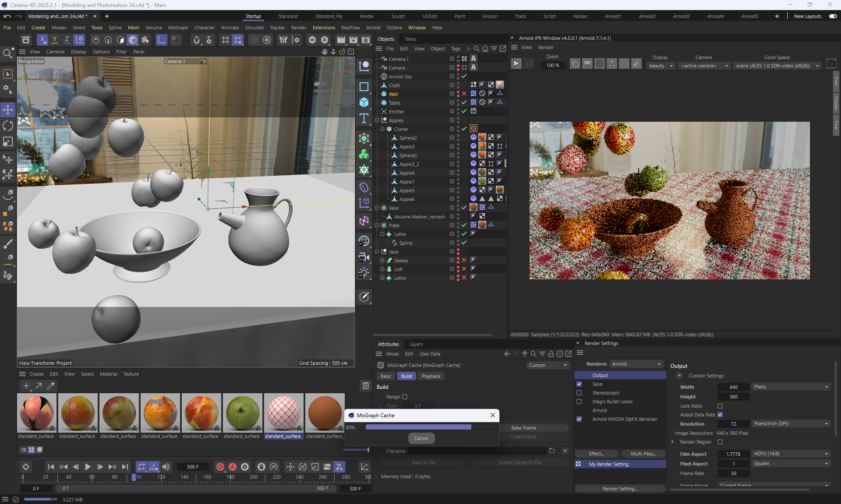Start the Arnold IPR render play button

pyautogui.click(x=516, y=64)
